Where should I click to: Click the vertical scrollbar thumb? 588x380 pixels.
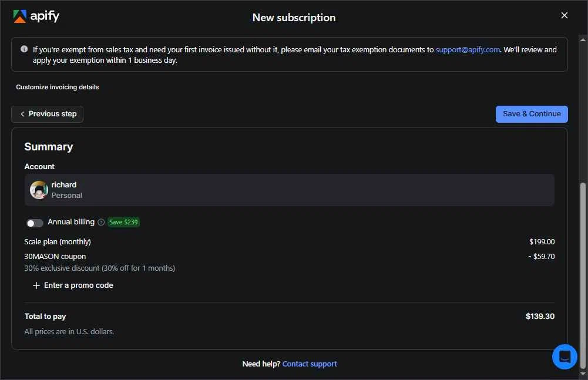pos(582,275)
